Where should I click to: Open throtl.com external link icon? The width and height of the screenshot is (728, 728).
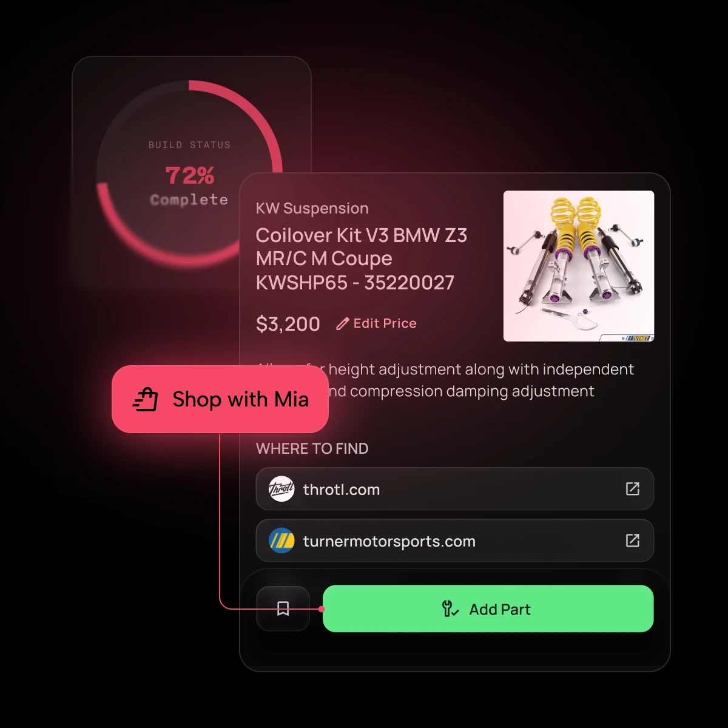click(633, 489)
